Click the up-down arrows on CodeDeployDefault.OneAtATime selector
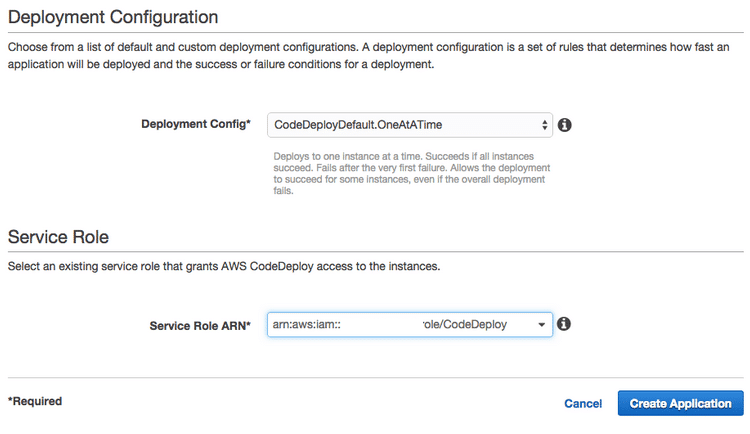This screenshot has width=750, height=434. pos(544,125)
